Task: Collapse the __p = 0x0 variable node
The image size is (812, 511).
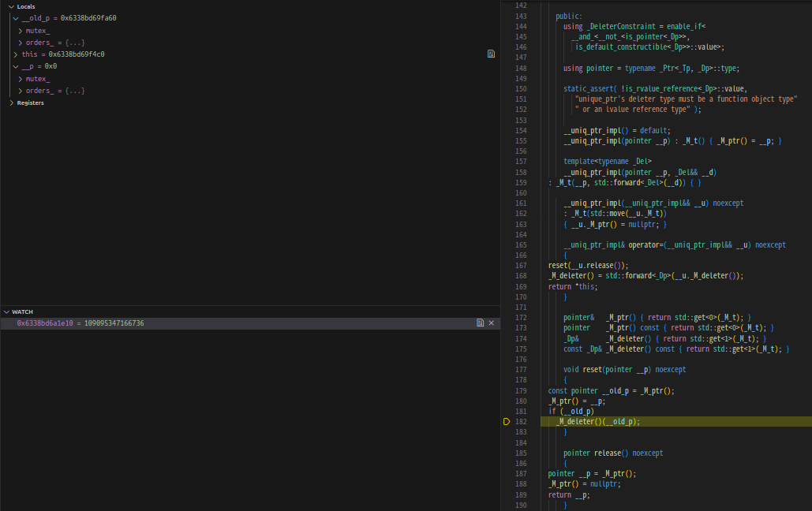Action: 16,66
